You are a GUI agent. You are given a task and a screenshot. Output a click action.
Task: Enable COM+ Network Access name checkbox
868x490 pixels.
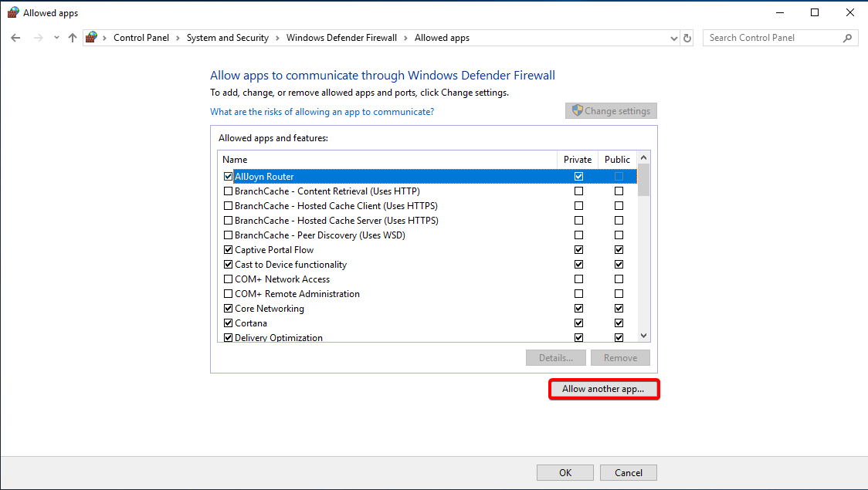tap(228, 279)
